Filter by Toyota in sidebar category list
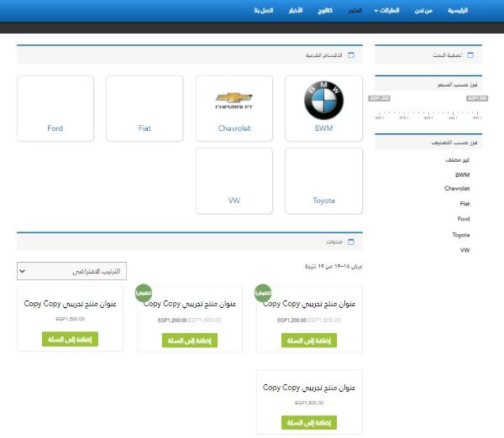 coord(461,235)
